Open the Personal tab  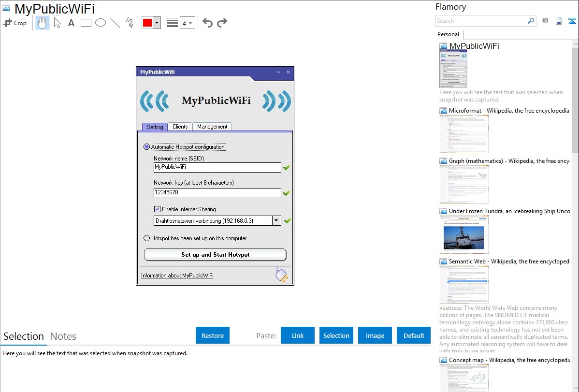(449, 34)
